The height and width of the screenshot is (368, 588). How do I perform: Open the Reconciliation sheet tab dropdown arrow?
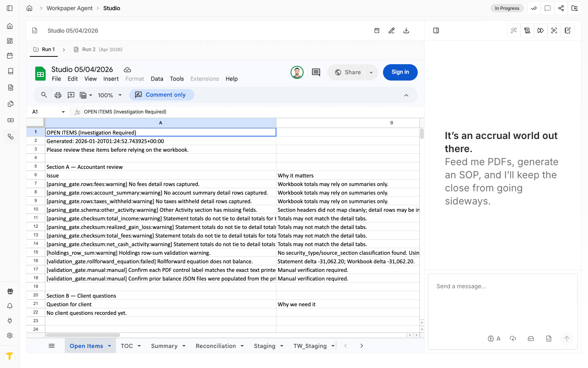tap(242, 346)
